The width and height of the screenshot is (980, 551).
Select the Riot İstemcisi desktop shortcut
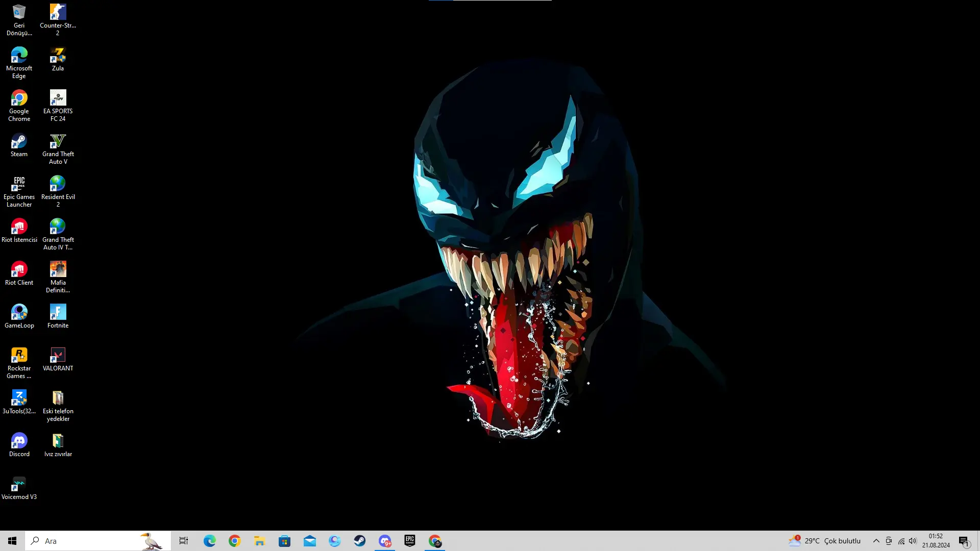[19, 231]
